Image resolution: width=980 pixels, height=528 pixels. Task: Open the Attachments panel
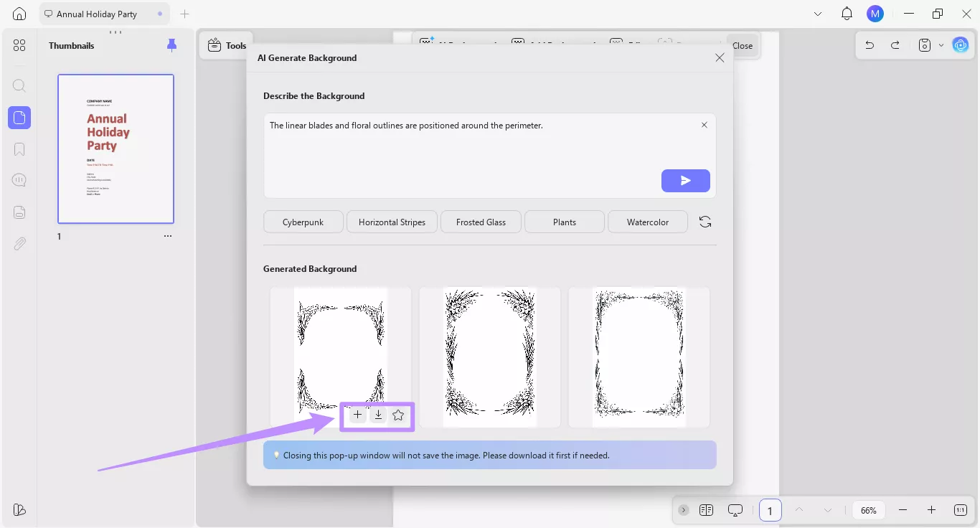tap(19, 243)
